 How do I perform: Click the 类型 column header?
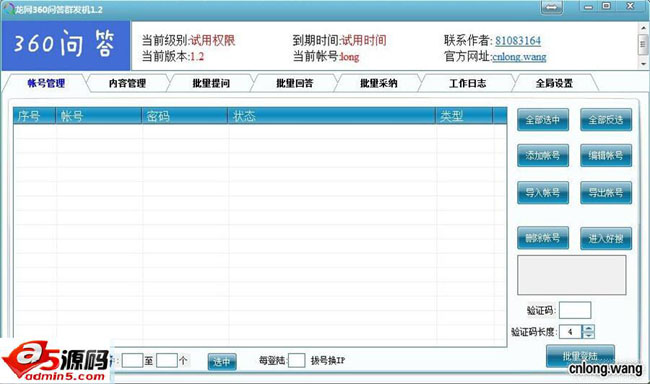click(464, 116)
